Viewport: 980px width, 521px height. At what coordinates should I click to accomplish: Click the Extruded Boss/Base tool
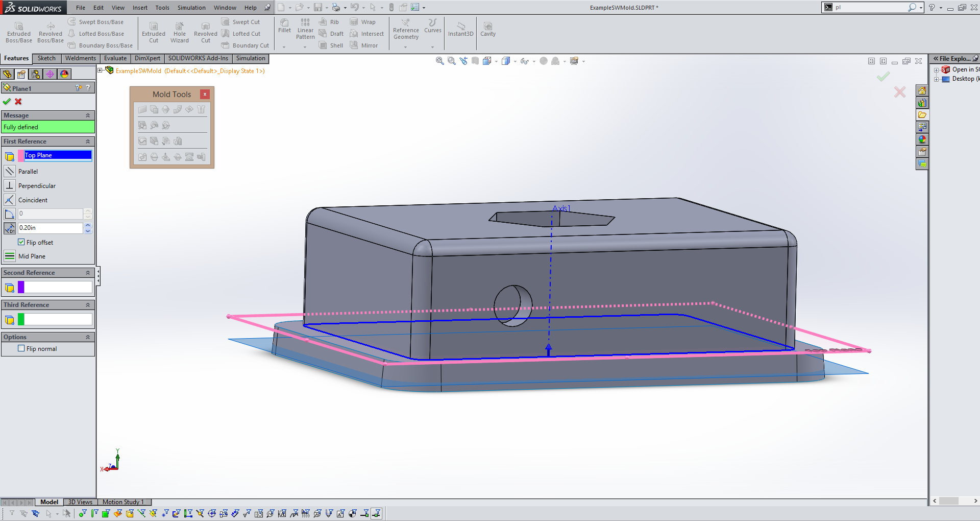coord(19,32)
